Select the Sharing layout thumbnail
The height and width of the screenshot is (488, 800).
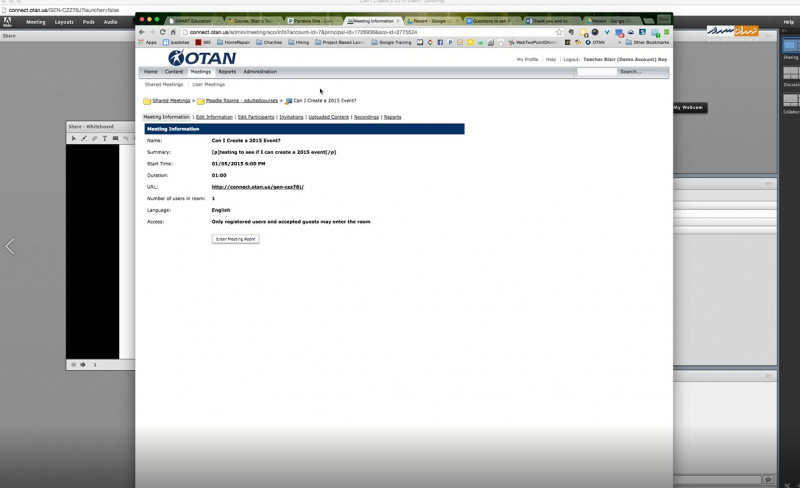pos(790,45)
